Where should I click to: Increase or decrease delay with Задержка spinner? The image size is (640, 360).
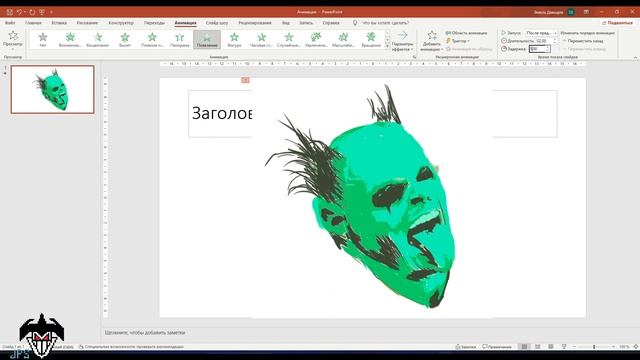548,49
